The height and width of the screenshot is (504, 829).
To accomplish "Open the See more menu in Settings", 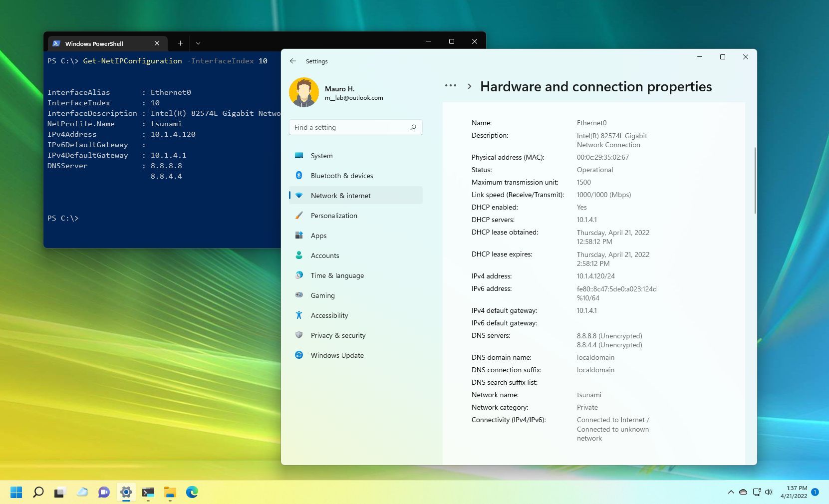I will (x=450, y=85).
